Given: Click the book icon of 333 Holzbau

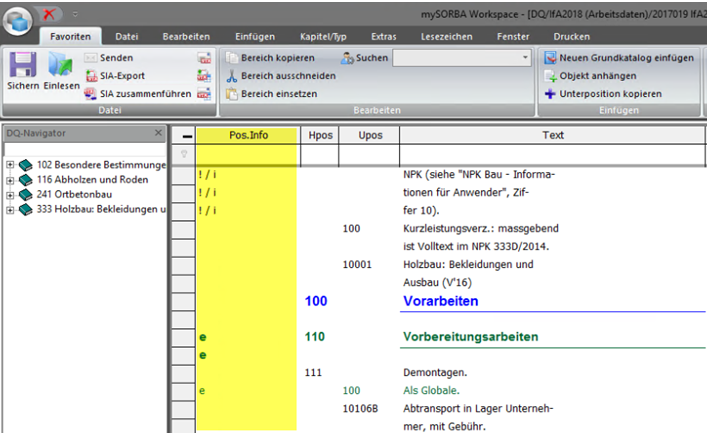Looking at the screenshot, I should 26,210.
